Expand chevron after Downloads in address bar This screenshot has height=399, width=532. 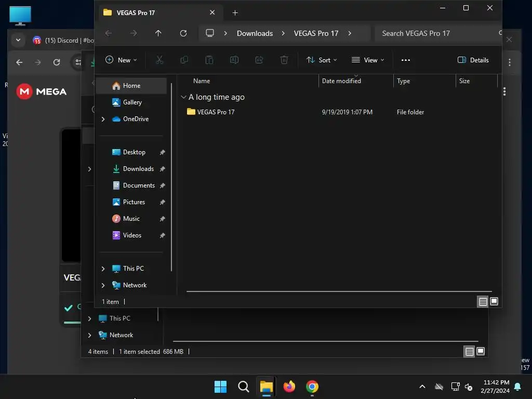(x=283, y=33)
